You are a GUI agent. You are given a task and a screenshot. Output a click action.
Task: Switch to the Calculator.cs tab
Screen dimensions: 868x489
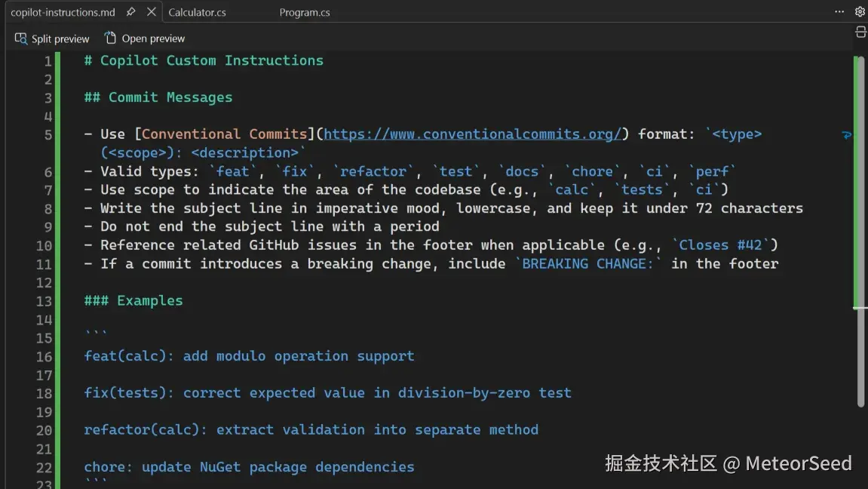pyautogui.click(x=197, y=12)
